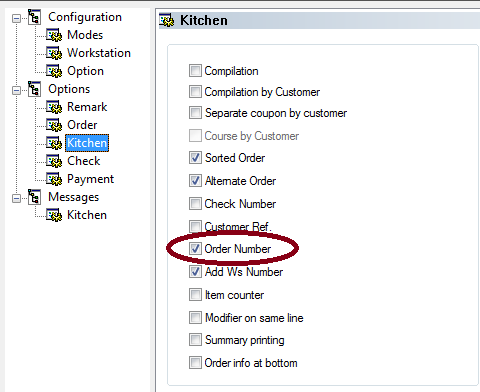Uncheck the Order Number checkbox
Image resolution: width=480 pixels, height=392 pixels.
[195, 249]
